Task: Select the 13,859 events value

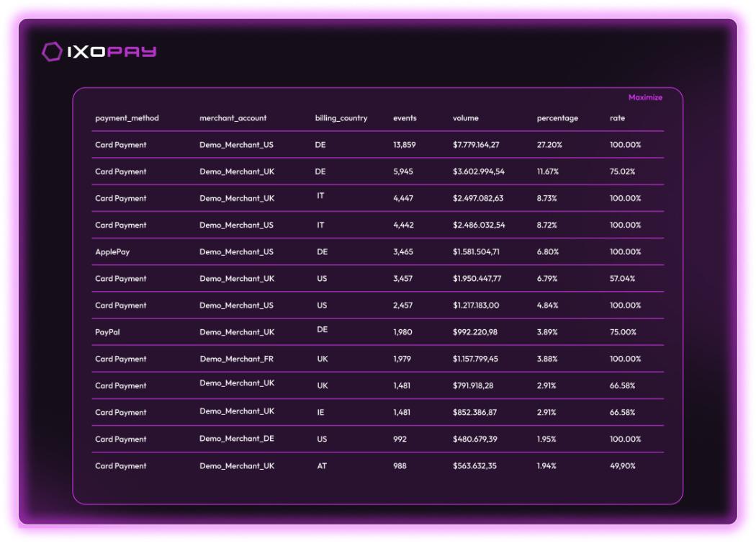Action: tap(405, 145)
